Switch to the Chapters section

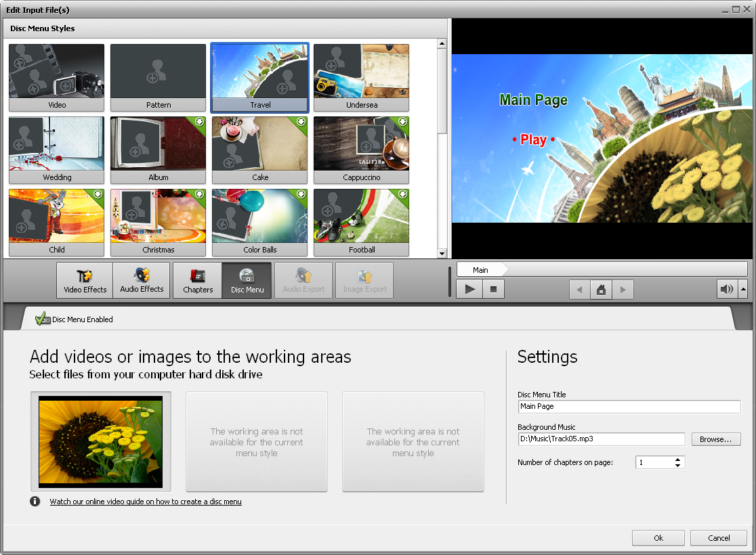(198, 281)
